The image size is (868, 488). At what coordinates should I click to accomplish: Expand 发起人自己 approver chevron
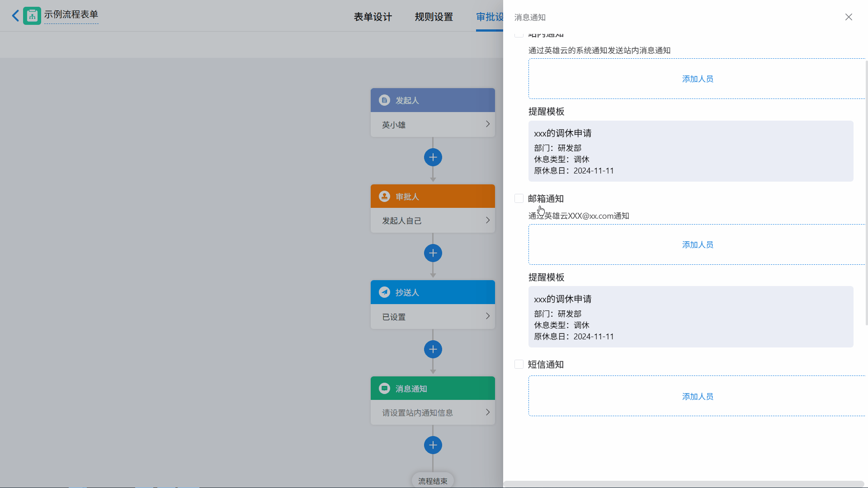click(x=487, y=221)
